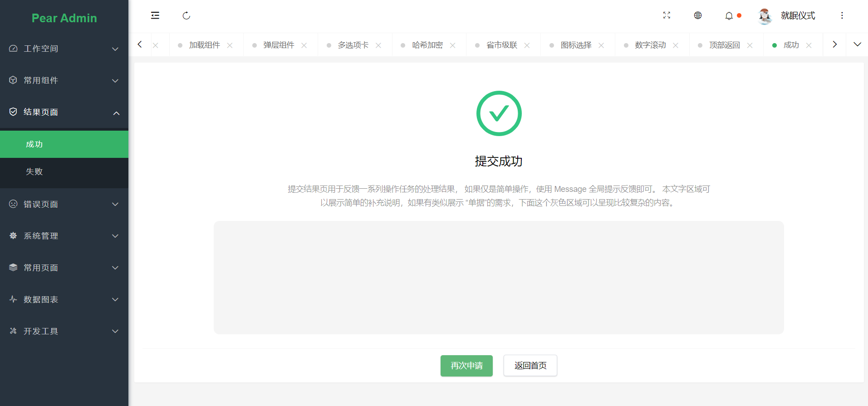Close the 图标选择 tab
Screen dimensions: 868x406
(x=601, y=45)
